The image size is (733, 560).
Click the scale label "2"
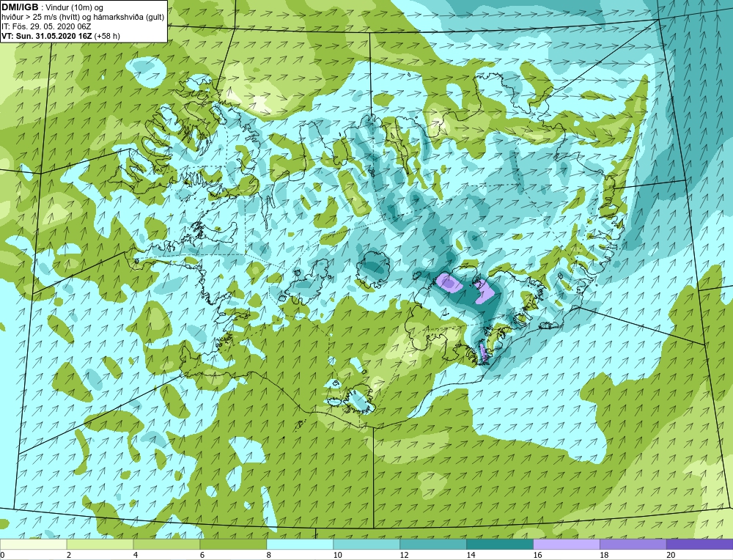pyautogui.click(x=69, y=555)
